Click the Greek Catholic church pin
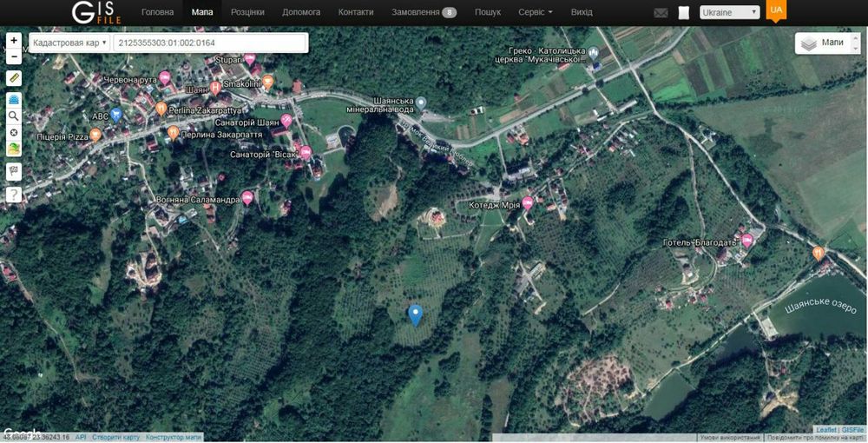 coord(594,53)
